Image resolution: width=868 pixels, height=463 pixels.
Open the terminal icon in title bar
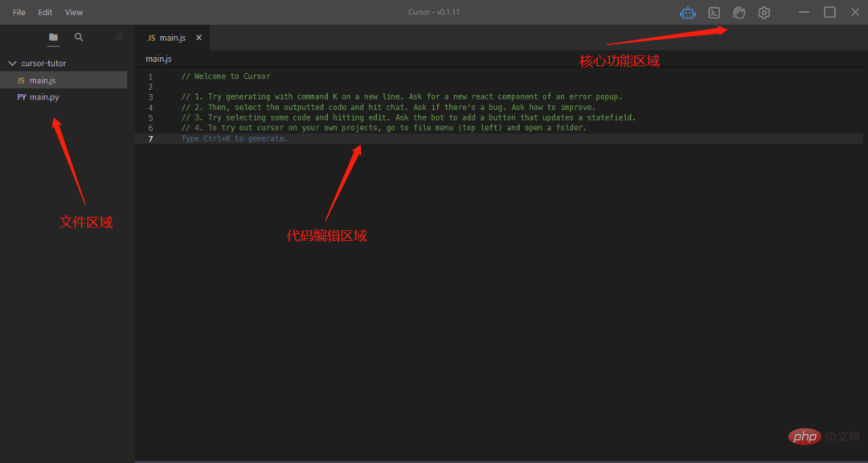coord(714,13)
